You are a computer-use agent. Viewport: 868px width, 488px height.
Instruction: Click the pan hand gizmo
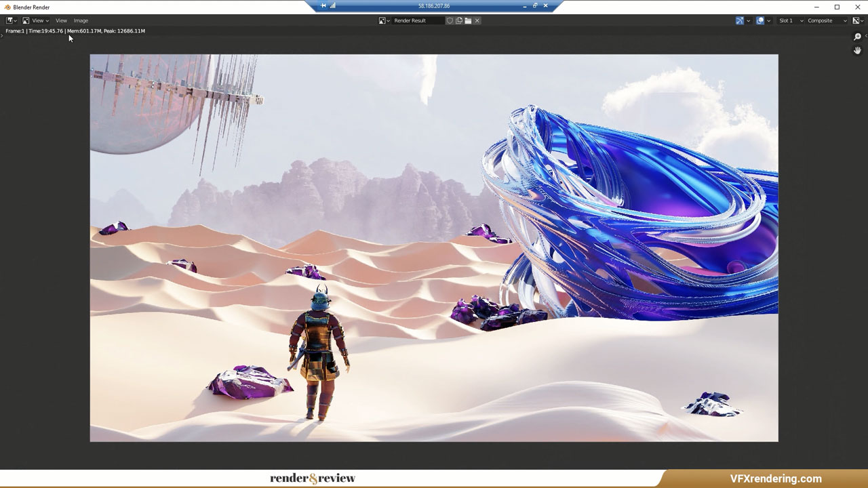click(857, 50)
